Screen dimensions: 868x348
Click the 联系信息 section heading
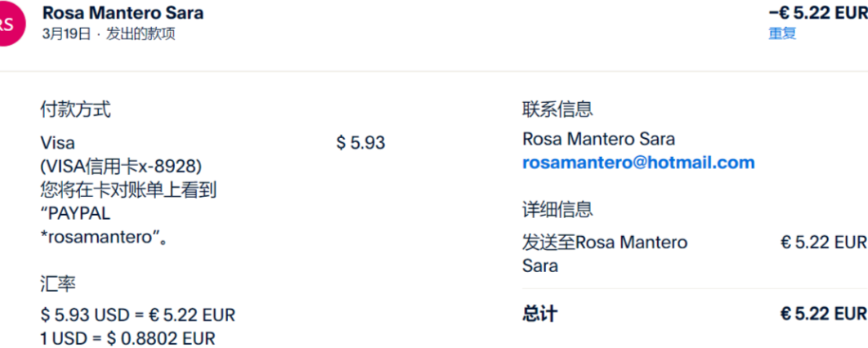coord(557,109)
